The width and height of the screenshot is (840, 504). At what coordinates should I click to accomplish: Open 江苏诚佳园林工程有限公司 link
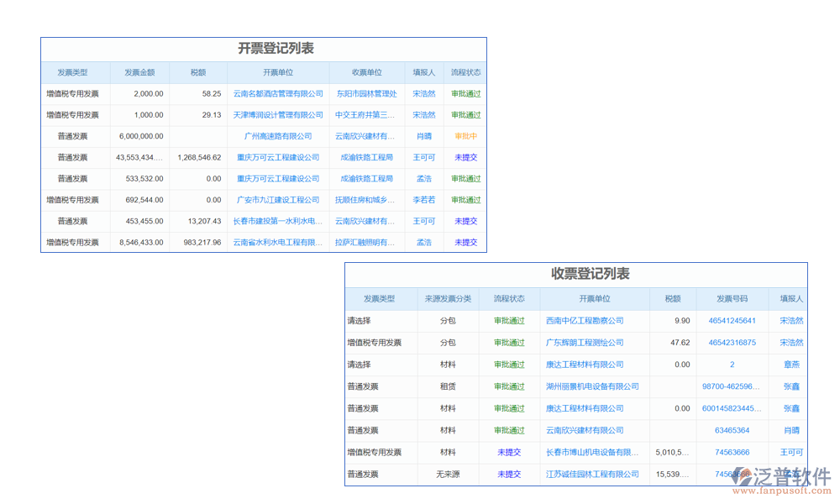tap(592, 475)
